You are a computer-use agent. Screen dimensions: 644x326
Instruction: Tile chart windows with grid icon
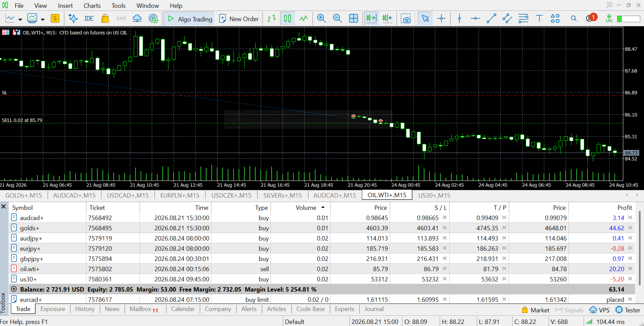pos(354,18)
